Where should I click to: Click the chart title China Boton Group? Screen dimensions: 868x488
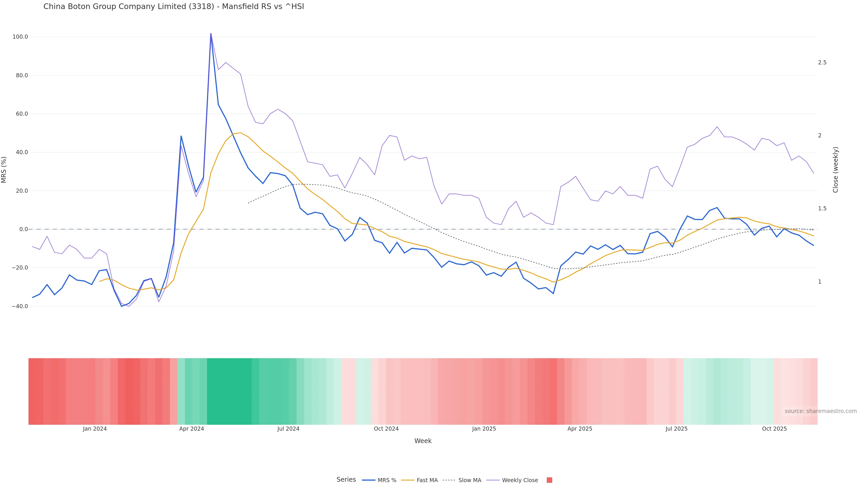coord(174,7)
